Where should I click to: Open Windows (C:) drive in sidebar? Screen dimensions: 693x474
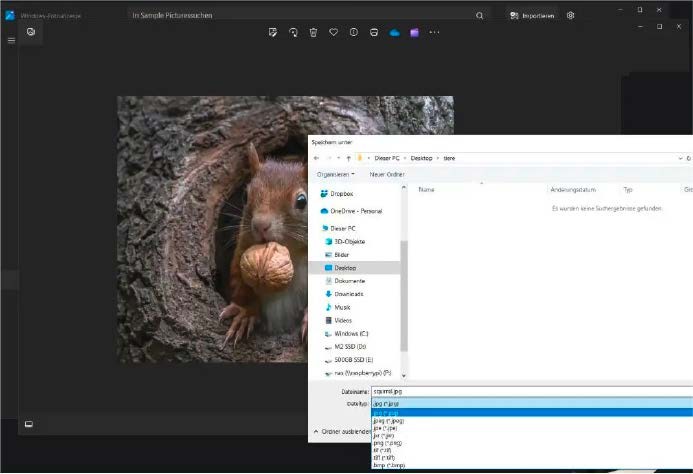[350, 333]
